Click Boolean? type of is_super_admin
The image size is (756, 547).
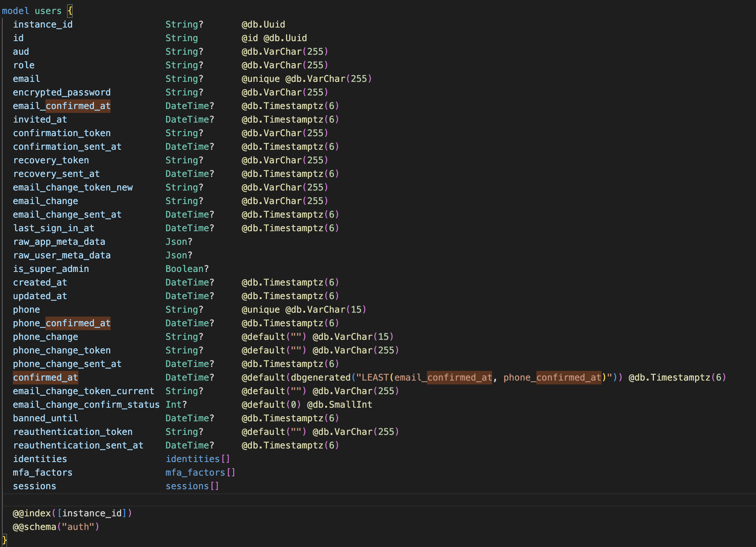(x=187, y=269)
